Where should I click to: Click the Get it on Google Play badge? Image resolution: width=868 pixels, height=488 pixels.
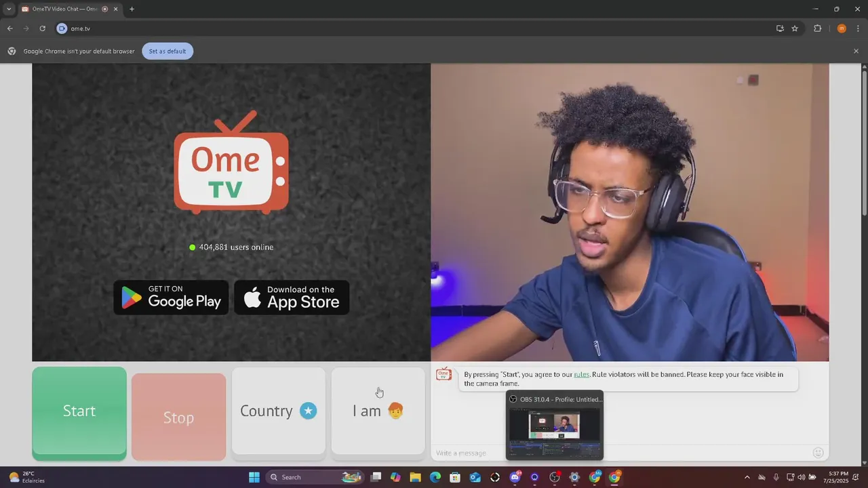(x=171, y=298)
